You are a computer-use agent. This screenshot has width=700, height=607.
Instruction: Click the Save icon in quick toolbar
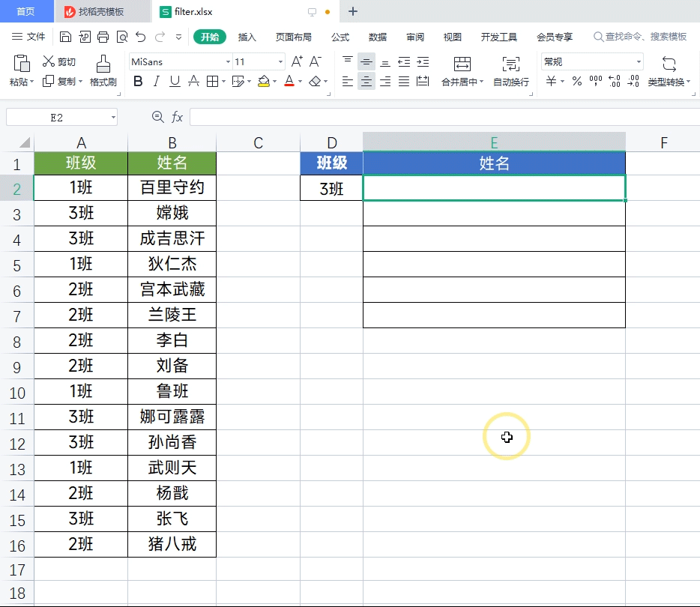(x=65, y=37)
